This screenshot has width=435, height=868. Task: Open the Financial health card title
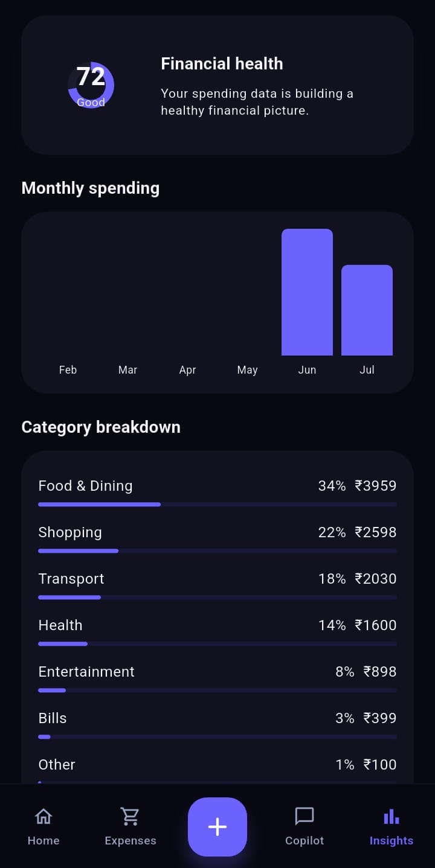[x=222, y=63]
